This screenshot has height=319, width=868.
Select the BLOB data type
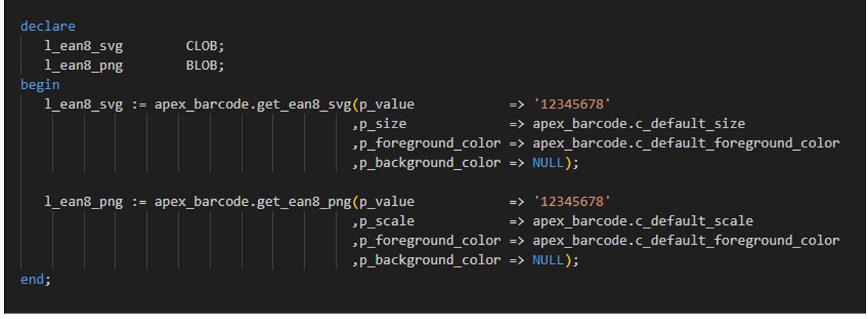pyautogui.click(x=202, y=66)
